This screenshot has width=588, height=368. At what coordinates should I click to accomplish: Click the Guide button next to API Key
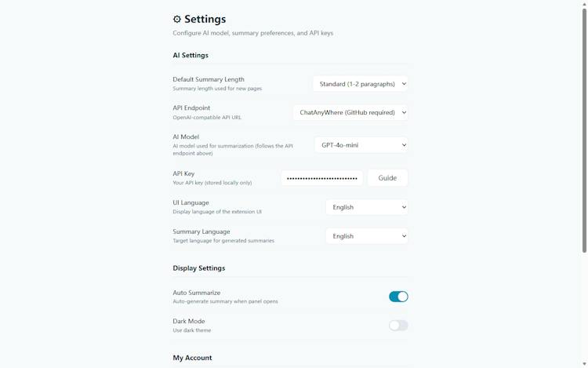point(387,178)
